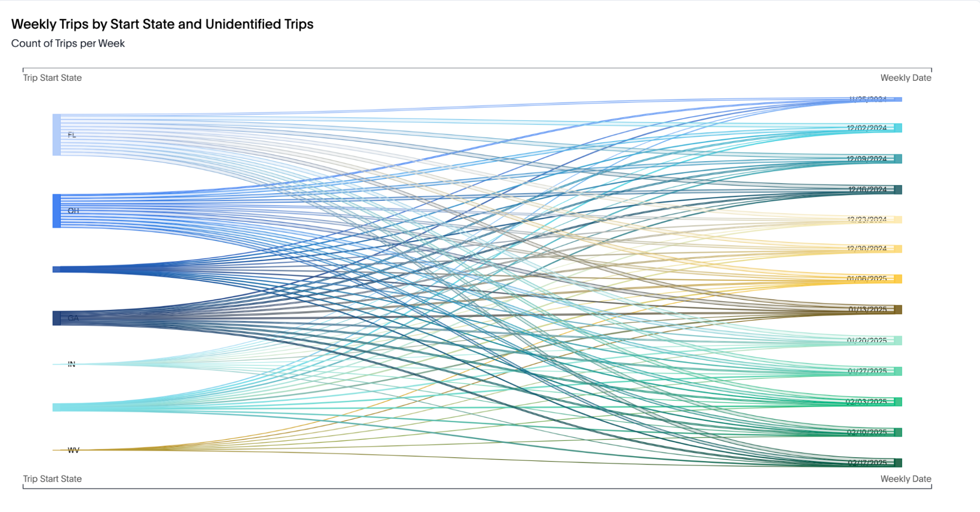Viewport: 980px width, 512px height.
Task: Click the 02/10/2025 week node
Action: (x=898, y=432)
